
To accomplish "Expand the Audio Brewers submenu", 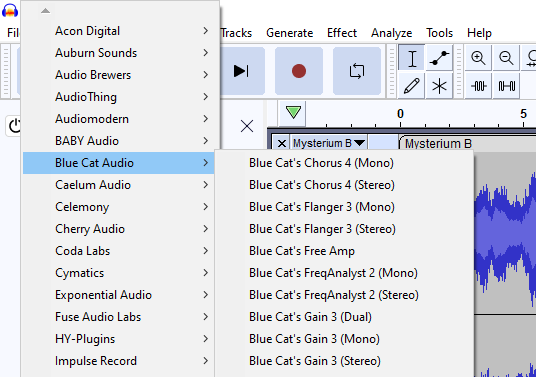I will pyautogui.click(x=119, y=75).
